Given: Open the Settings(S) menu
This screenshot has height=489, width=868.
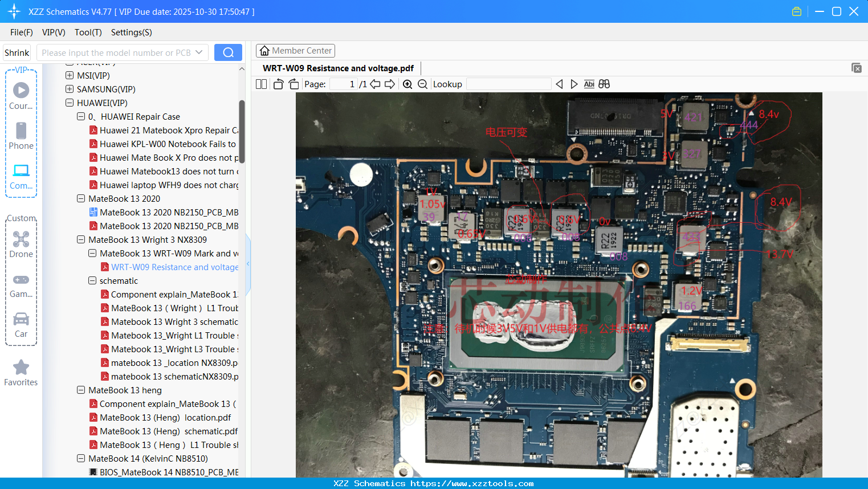Looking at the screenshot, I should point(131,32).
